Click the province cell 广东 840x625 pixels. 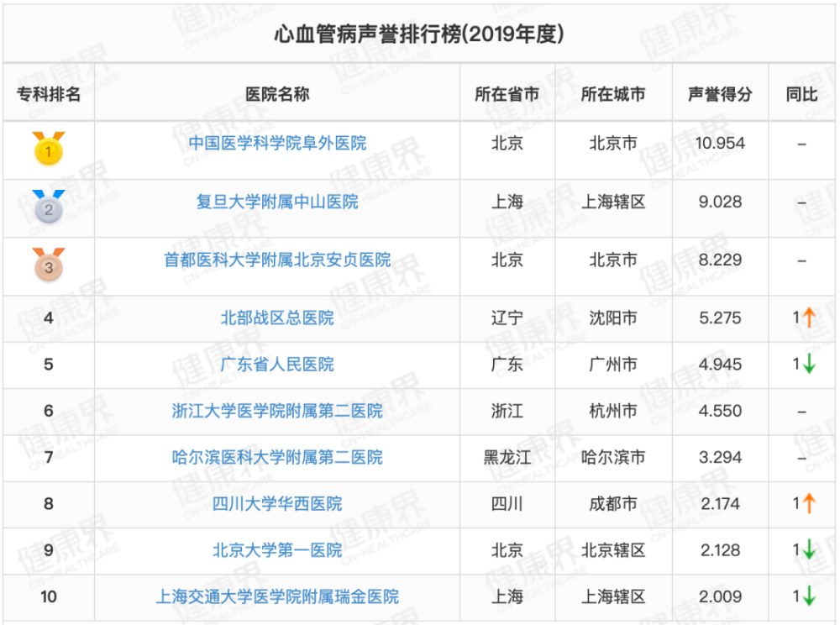[507, 365]
